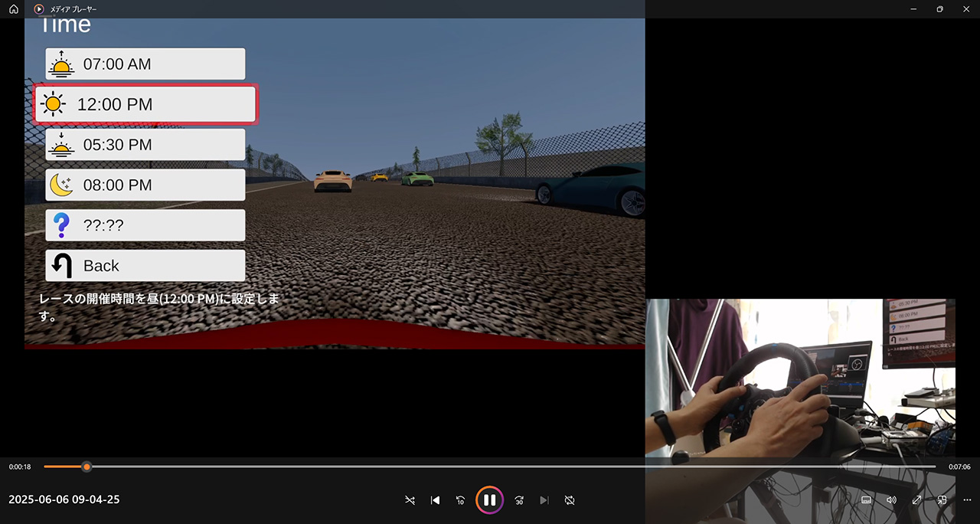Enter full screen mode

point(916,500)
